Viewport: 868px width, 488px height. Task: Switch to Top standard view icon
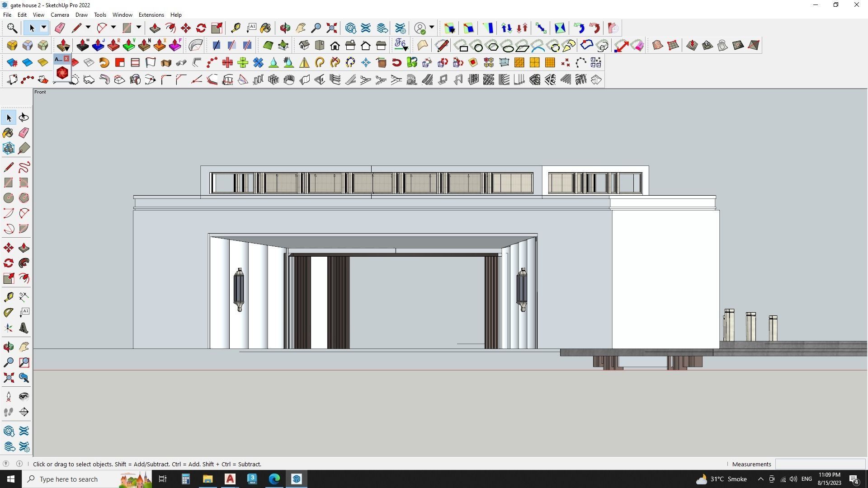point(320,46)
